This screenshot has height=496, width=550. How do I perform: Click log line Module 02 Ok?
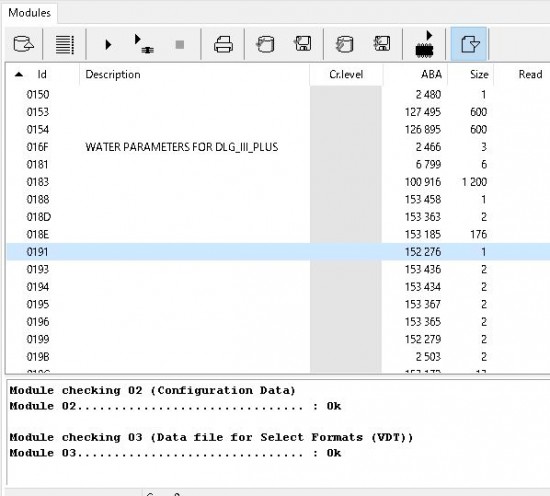tap(175, 406)
